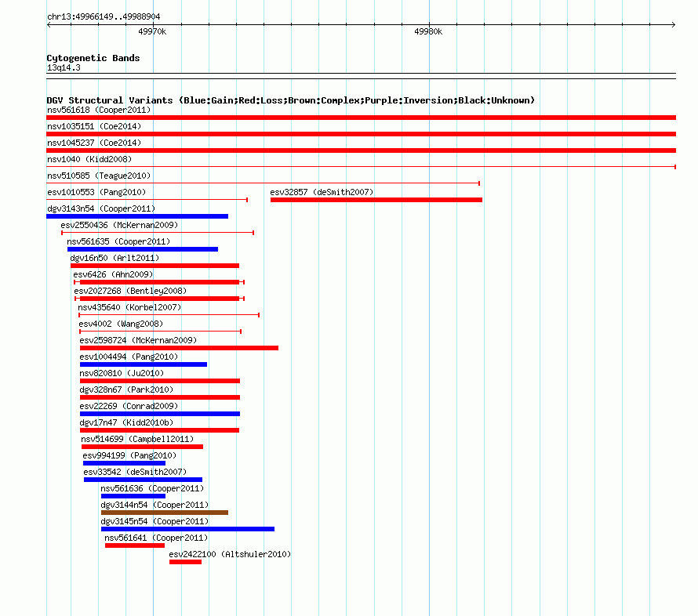The height and width of the screenshot is (616, 698).
Task: Select esv1010553 (Pang2010) label
Action: [96, 192]
